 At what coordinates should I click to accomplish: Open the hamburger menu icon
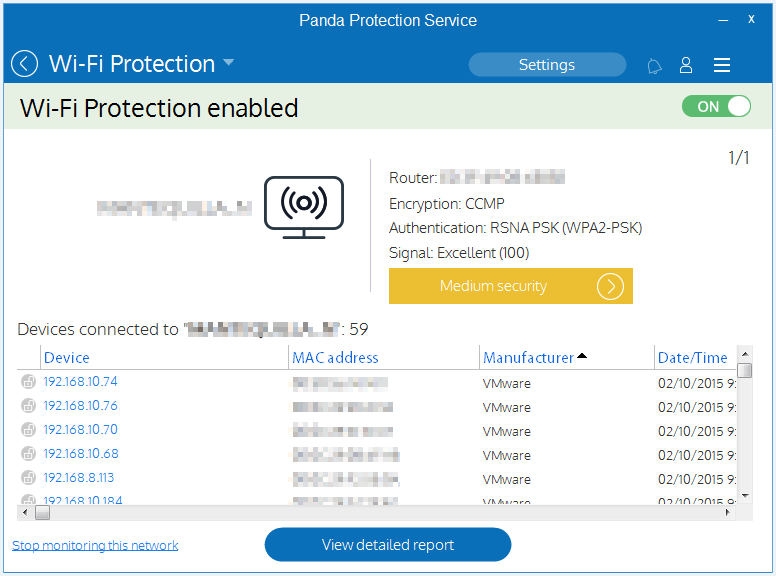point(722,65)
